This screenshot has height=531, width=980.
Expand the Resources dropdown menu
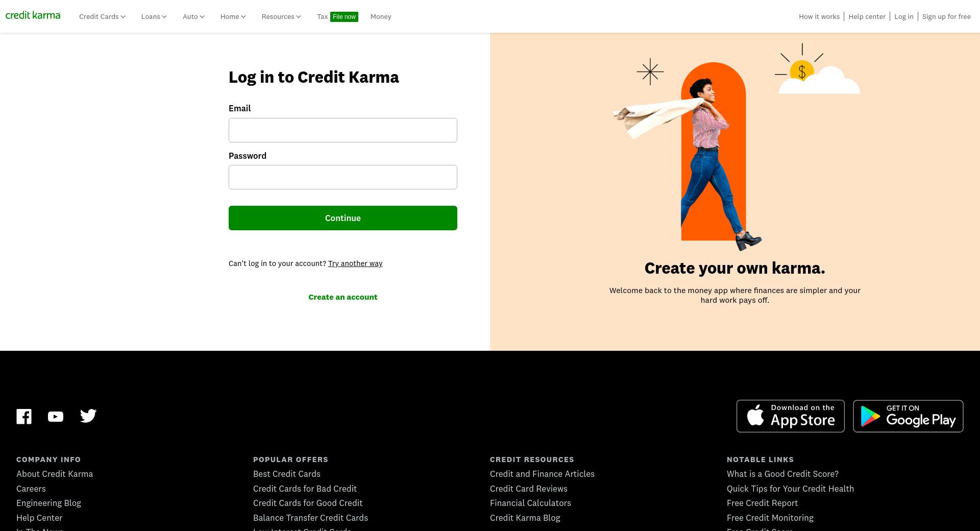point(281,17)
